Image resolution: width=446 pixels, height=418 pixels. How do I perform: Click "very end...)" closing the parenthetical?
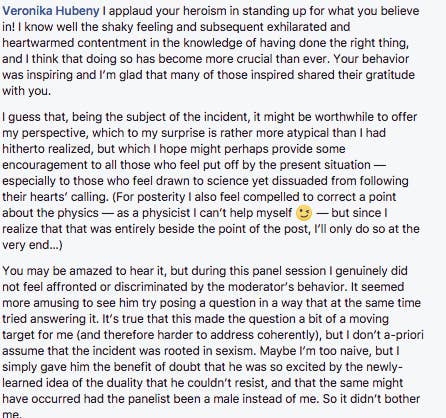(32, 245)
